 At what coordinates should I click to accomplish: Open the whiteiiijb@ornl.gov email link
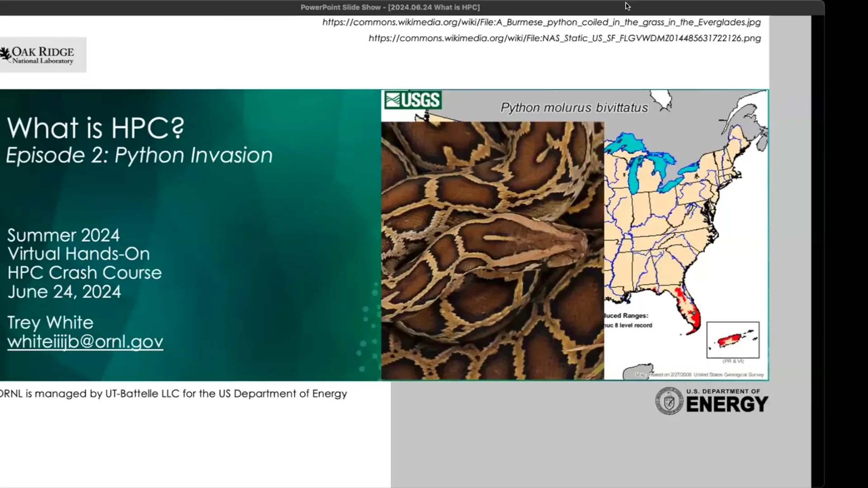click(x=85, y=342)
